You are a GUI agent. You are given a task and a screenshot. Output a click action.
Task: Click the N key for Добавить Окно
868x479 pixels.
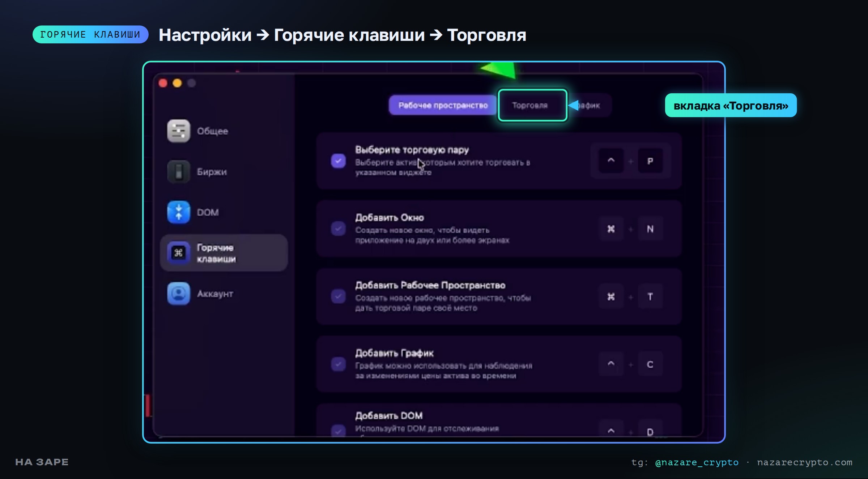click(650, 228)
